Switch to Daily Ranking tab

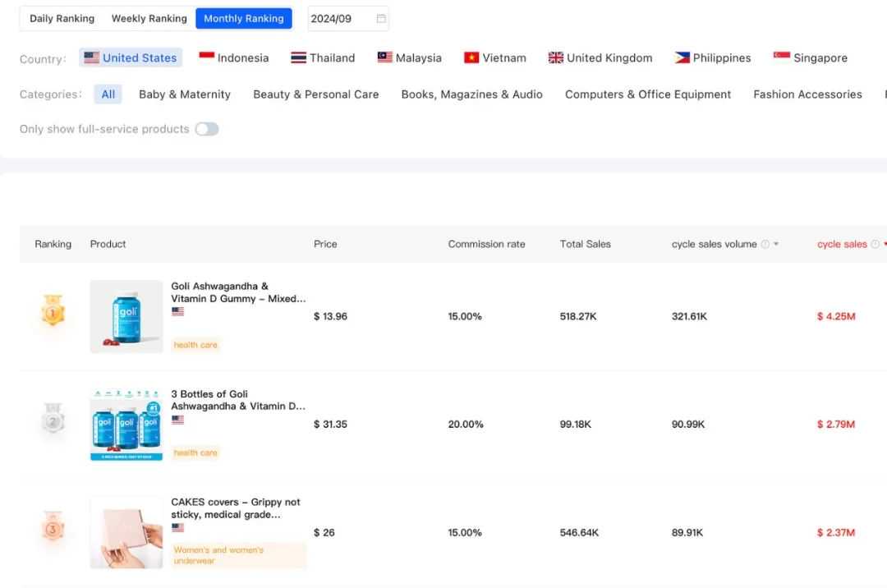coord(62,19)
